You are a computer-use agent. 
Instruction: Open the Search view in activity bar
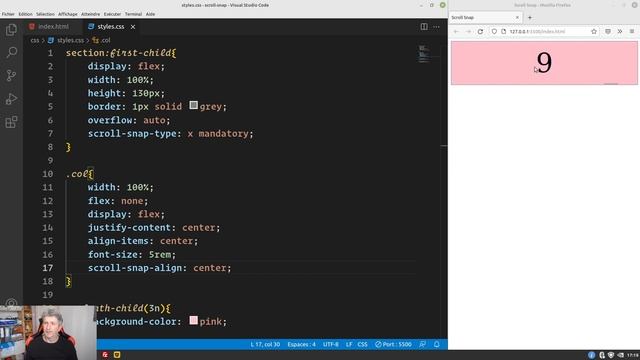coord(11,52)
